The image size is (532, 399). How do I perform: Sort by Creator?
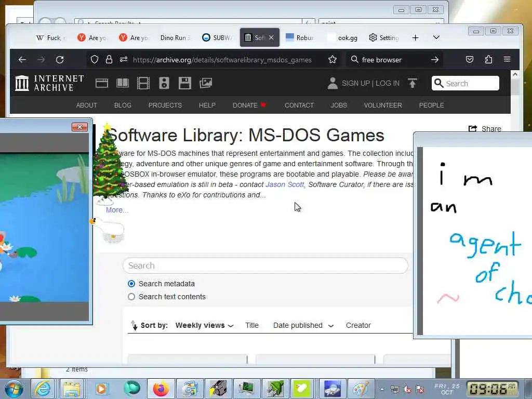(358, 325)
